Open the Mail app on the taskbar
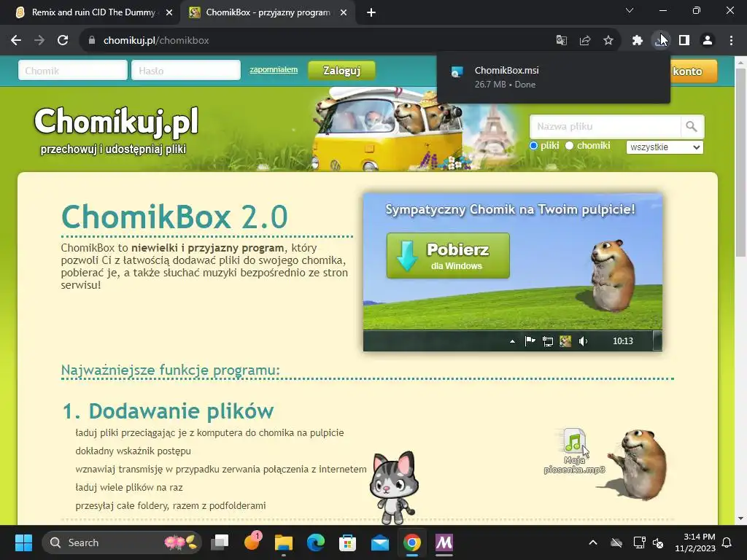This screenshot has height=560, width=747. coord(379,542)
